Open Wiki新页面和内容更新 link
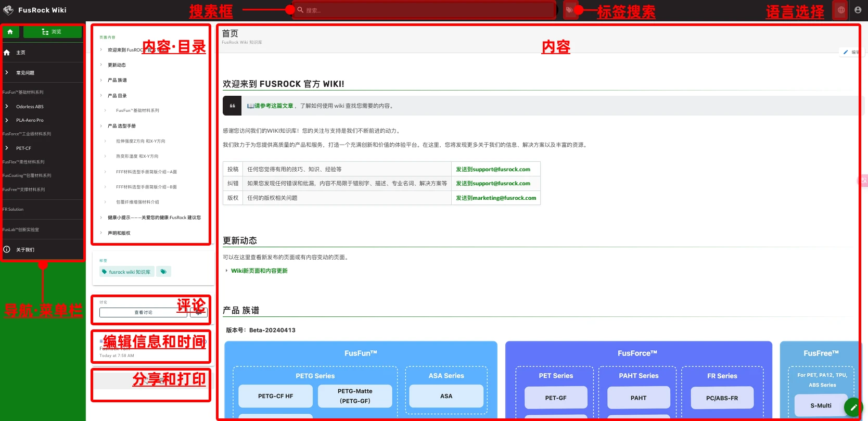Viewport: 868px width, 421px height. (259, 271)
